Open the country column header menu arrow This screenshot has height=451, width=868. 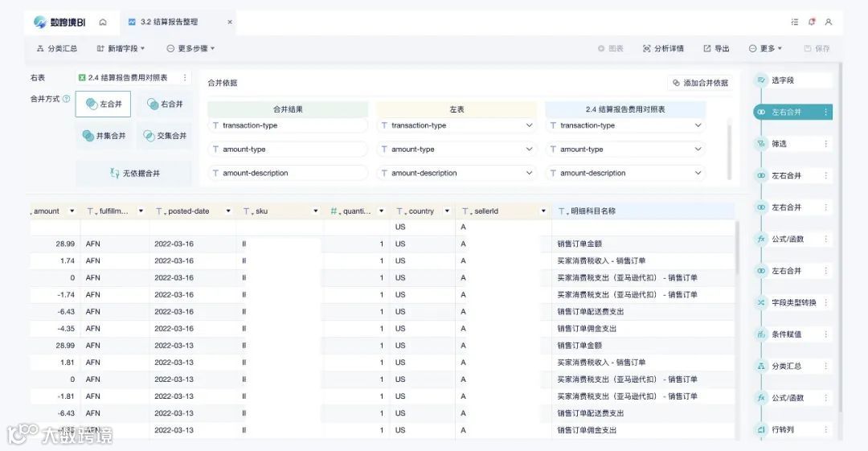point(448,211)
